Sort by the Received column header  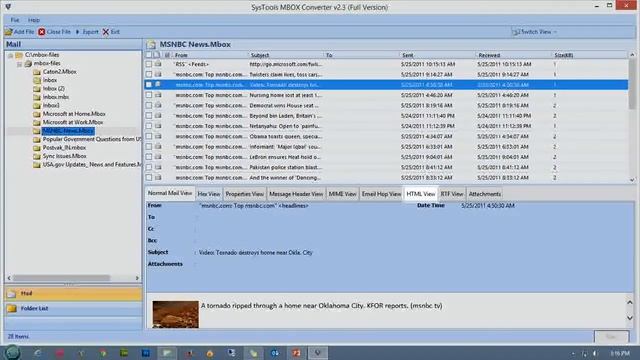pyautogui.click(x=513, y=55)
